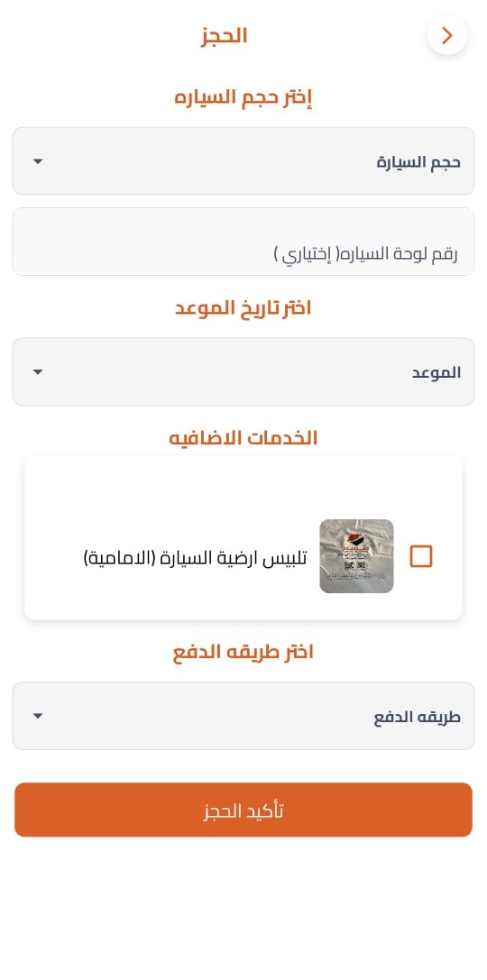Viewport: 487px width, 980px height.
Task: Click the اختر تاريخ الموعد heading
Action: click(243, 308)
